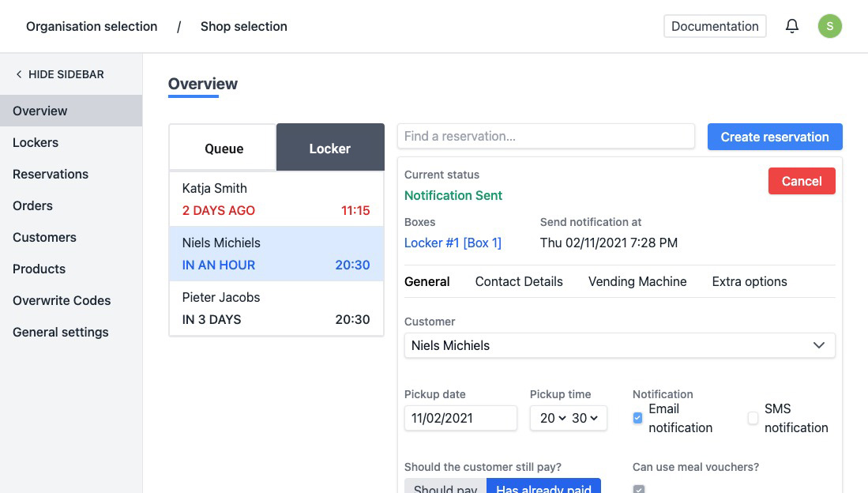Screen dimensions: 868x493
Task: Click the Create reservation button
Action: pyautogui.click(x=774, y=137)
